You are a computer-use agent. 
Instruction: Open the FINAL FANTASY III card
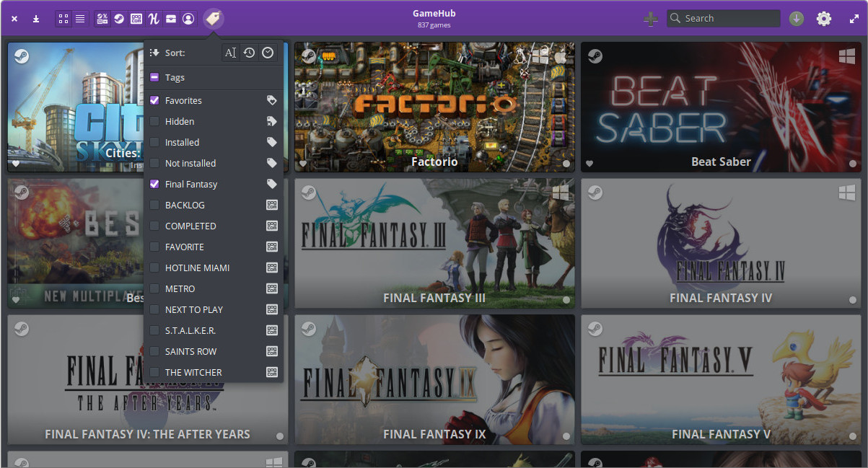[434, 243]
